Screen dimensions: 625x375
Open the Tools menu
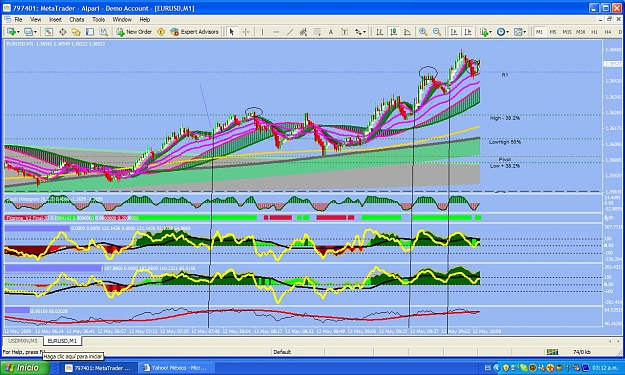point(98,19)
